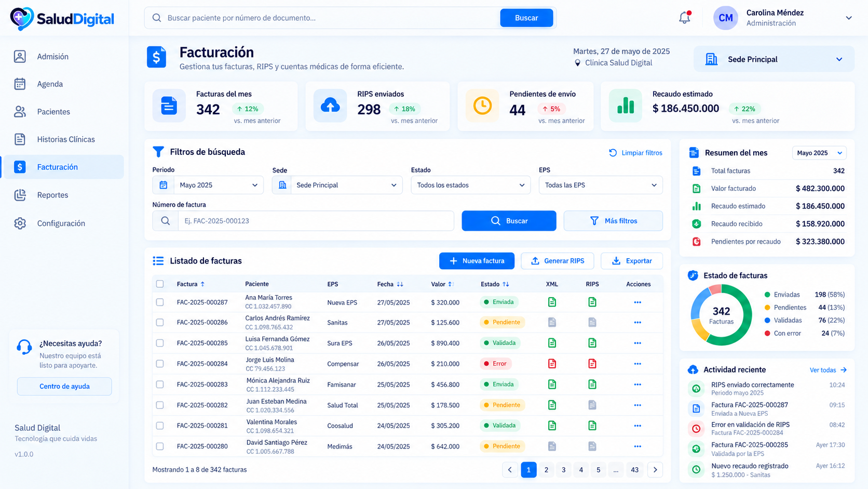This screenshot has width=868, height=489.
Task: Open red RIPS error icon for FAC-2025-000284
Action: [592, 364]
